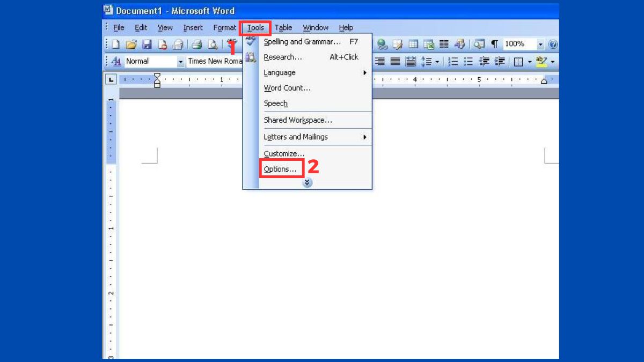
Task: Click the New Blank Document icon
Action: pos(115,45)
